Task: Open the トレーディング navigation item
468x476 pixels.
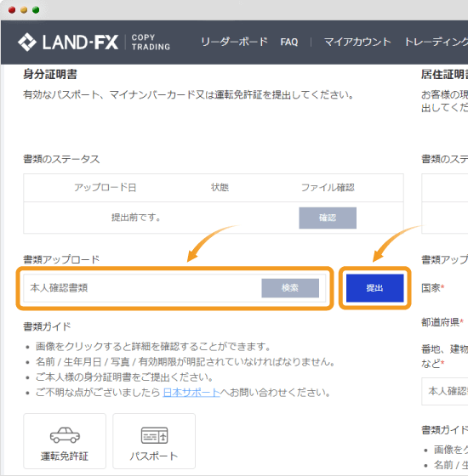Action: [436, 42]
